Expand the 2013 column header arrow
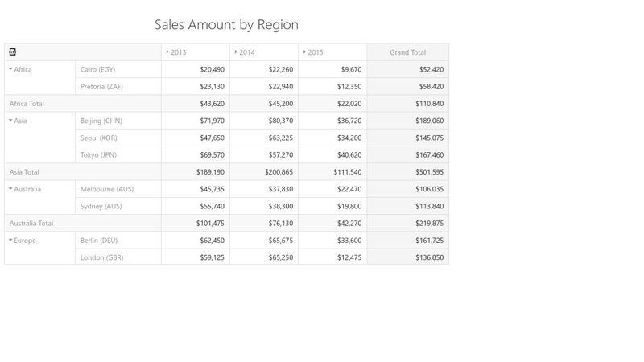The image size is (644, 362). click(x=167, y=52)
